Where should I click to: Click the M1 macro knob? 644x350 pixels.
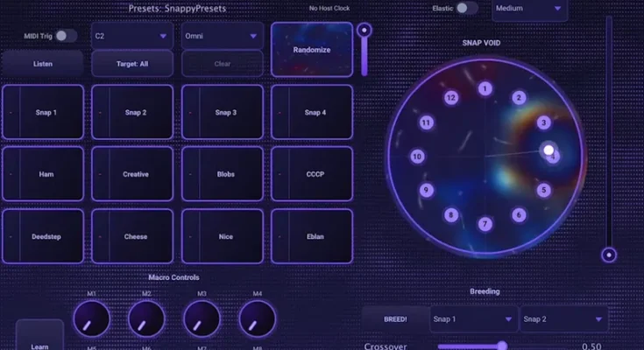(x=91, y=319)
